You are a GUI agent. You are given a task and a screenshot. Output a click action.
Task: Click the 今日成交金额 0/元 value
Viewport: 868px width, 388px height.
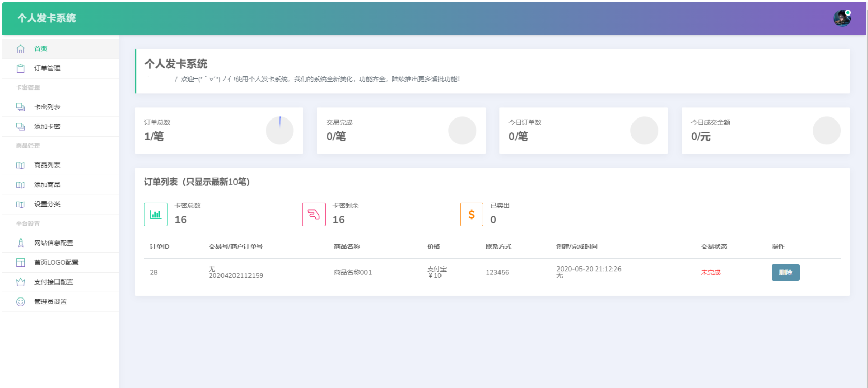[x=701, y=137]
